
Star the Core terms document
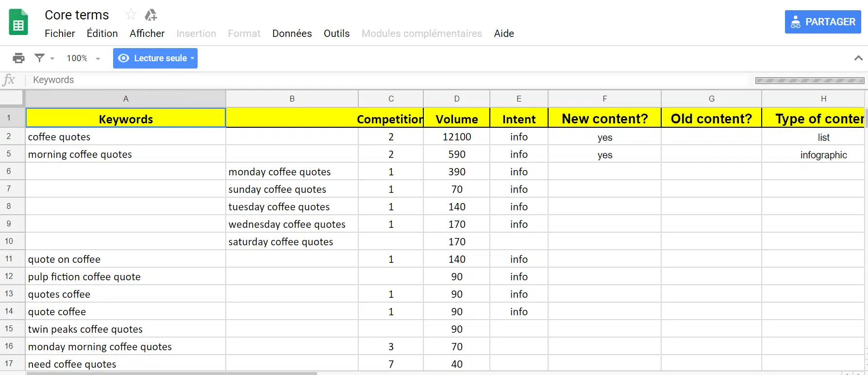[131, 15]
